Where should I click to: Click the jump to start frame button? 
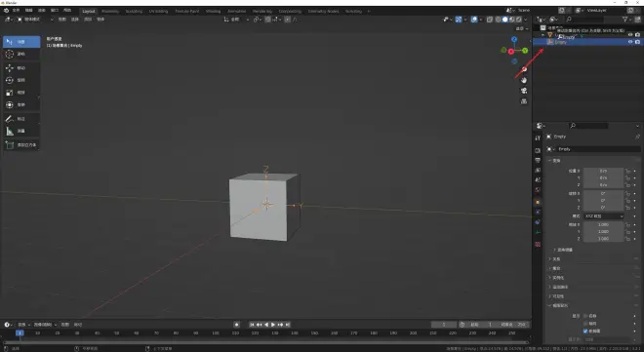click(252, 325)
